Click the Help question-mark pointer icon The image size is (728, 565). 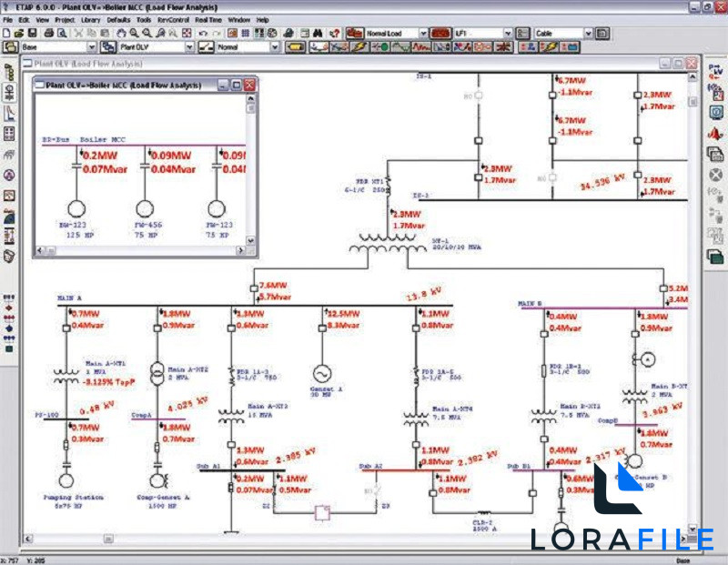[x=334, y=34]
